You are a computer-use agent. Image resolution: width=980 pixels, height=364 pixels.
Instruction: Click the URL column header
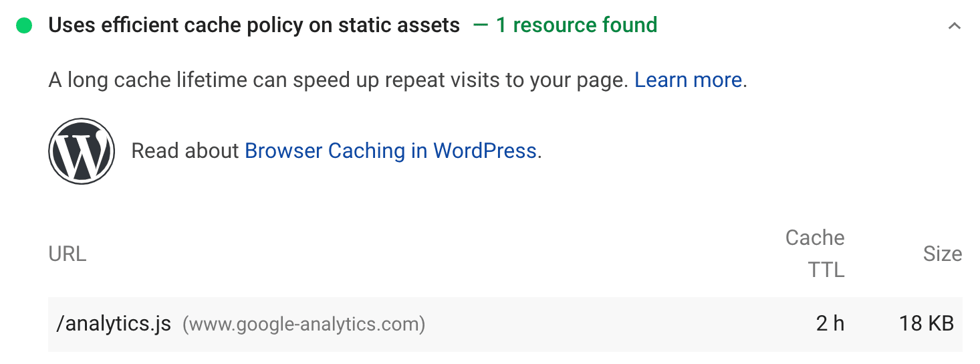click(68, 254)
